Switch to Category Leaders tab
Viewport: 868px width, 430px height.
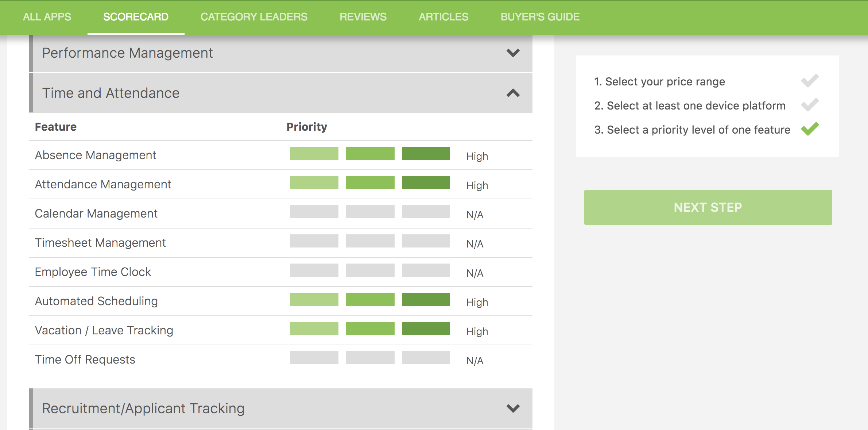pos(254,17)
